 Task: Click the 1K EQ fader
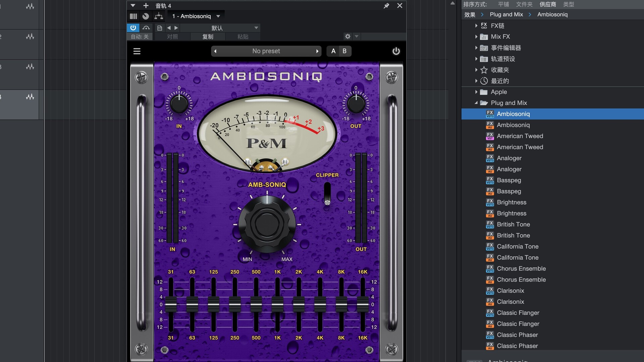pyautogui.click(x=277, y=305)
